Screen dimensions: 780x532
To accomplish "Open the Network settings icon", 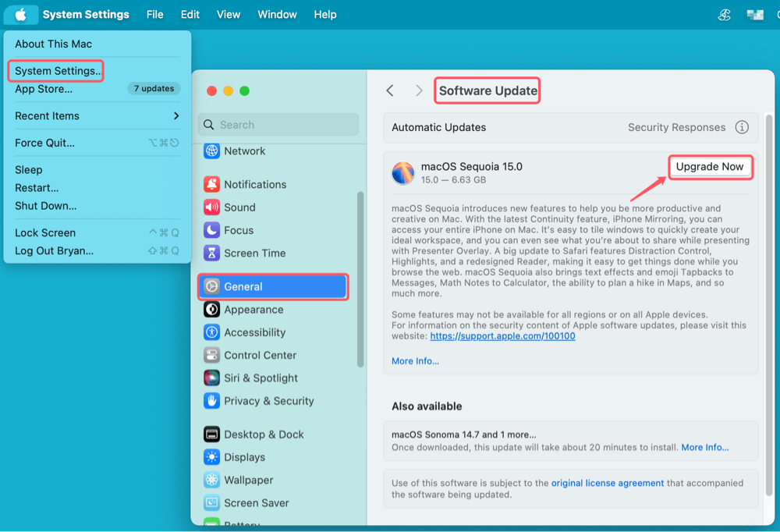I will click(x=211, y=151).
